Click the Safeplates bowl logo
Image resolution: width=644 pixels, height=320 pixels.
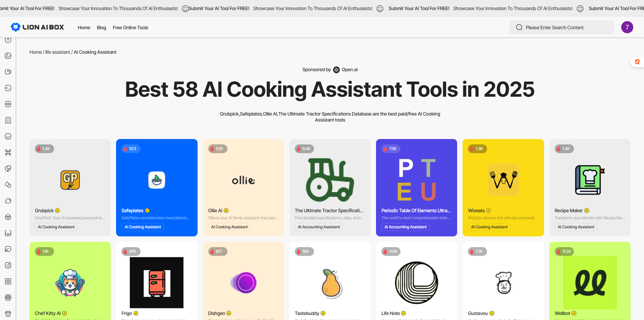pyautogui.click(x=157, y=180)
